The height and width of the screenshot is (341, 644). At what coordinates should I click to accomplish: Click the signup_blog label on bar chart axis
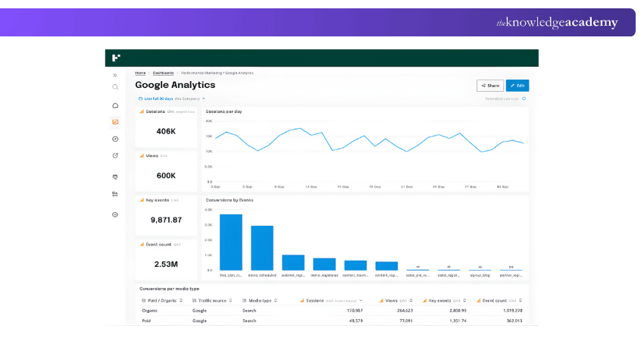point(480,275)
